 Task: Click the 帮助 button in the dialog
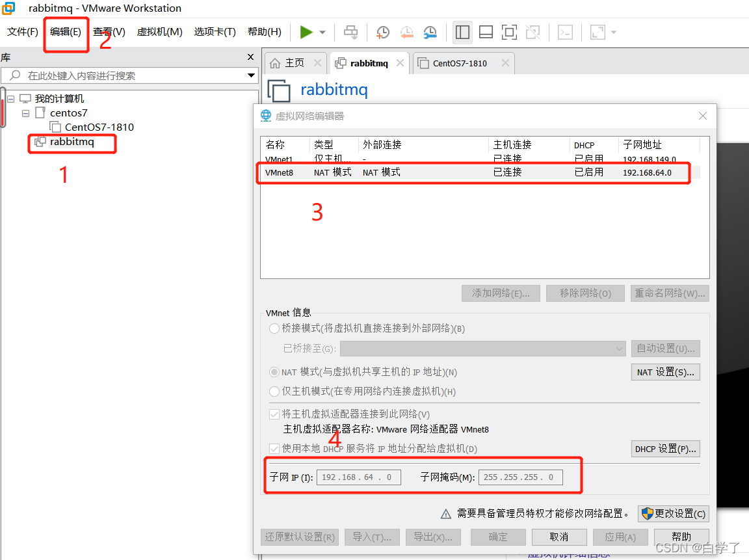tap(681, 537)
